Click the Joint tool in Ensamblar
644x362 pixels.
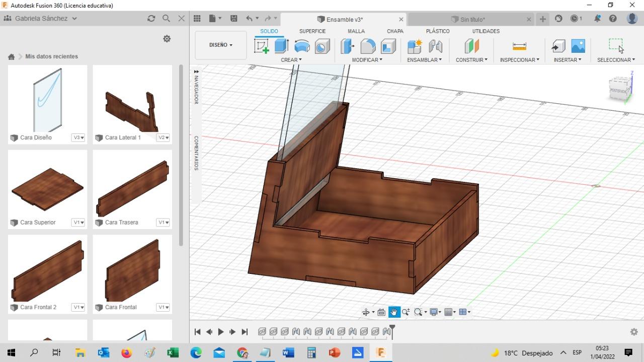pyautogui.click(x=435, y=46)
